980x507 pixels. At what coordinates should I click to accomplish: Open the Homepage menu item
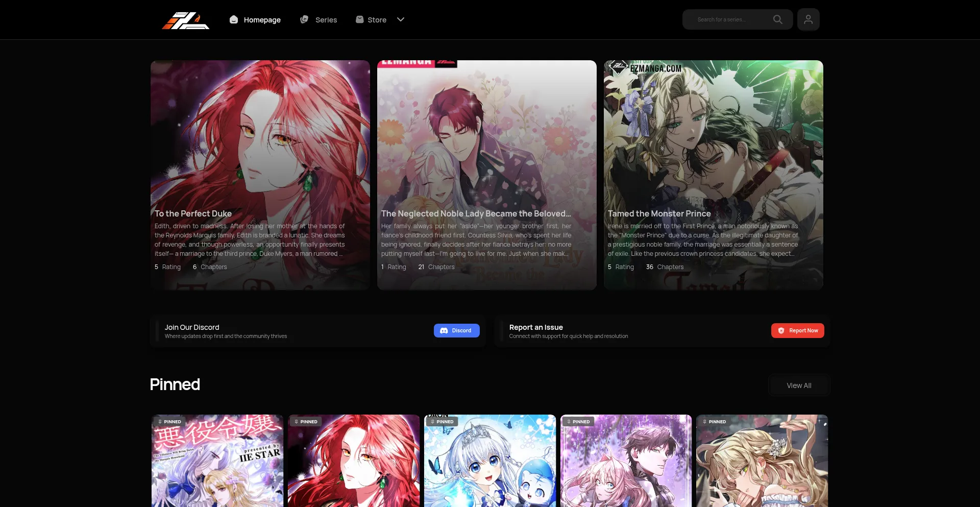pyautogui.click(x=262, y=20)
